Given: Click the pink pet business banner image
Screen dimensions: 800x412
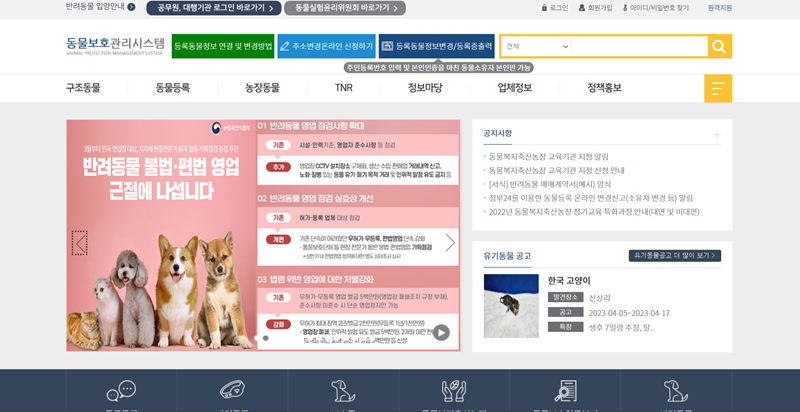Looking at the screenshot, I should 263,236.
